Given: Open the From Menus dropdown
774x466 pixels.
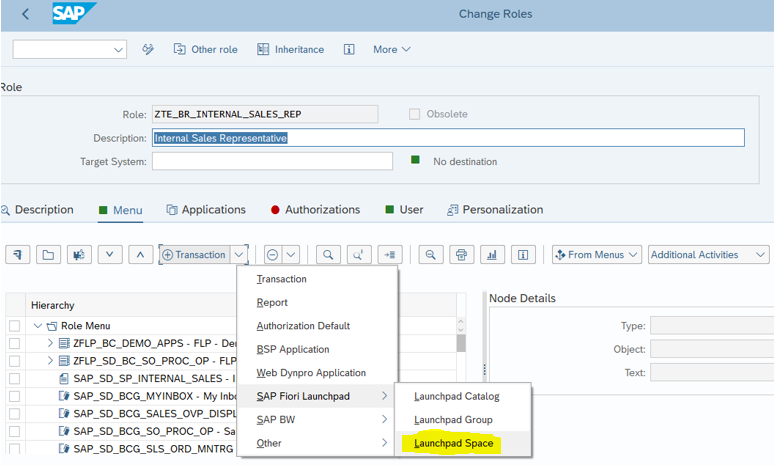Looking at the screenshot, I should coord(597,255).
